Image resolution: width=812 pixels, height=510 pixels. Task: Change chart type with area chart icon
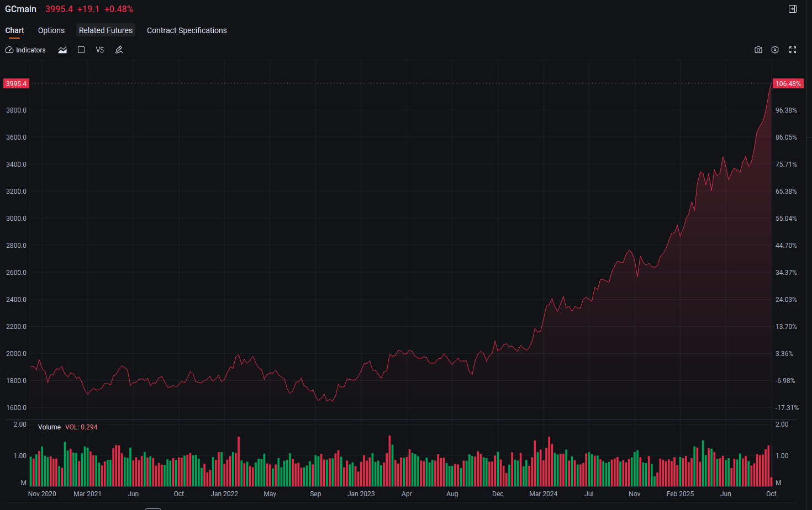point(62,50)
